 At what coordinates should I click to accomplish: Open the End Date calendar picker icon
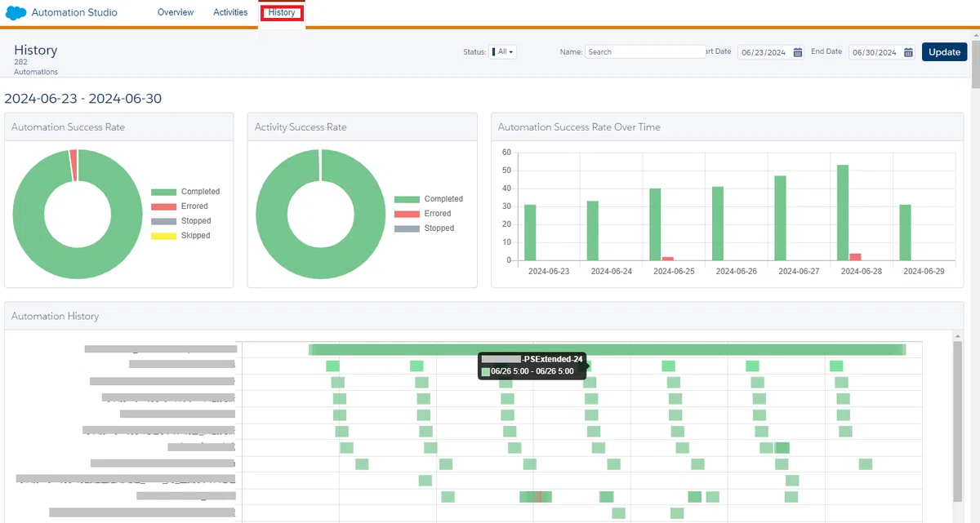[x=908, y=52]
